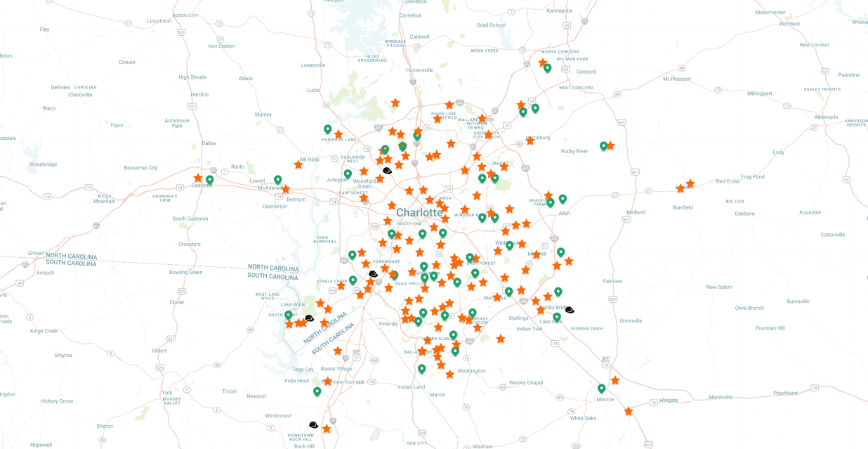
Task: Click the black hat marker near Hemby Bridge
Action: 570,310
